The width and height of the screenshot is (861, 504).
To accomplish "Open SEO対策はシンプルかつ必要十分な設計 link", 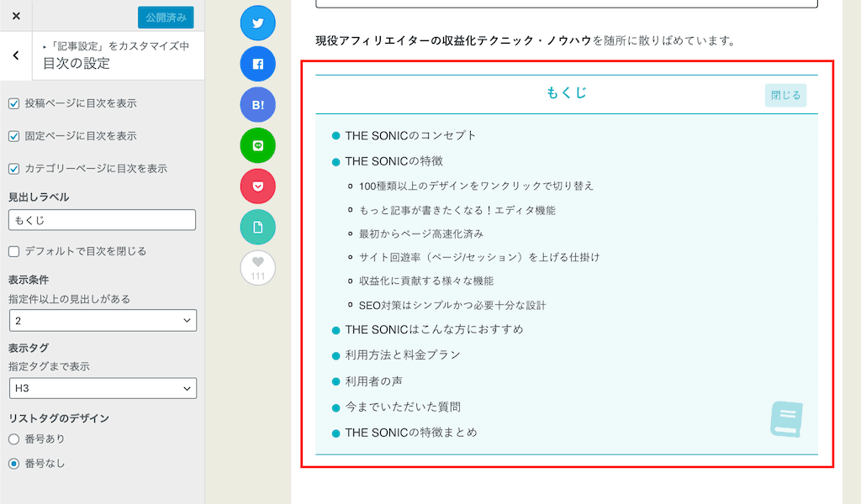I will 452,306.
